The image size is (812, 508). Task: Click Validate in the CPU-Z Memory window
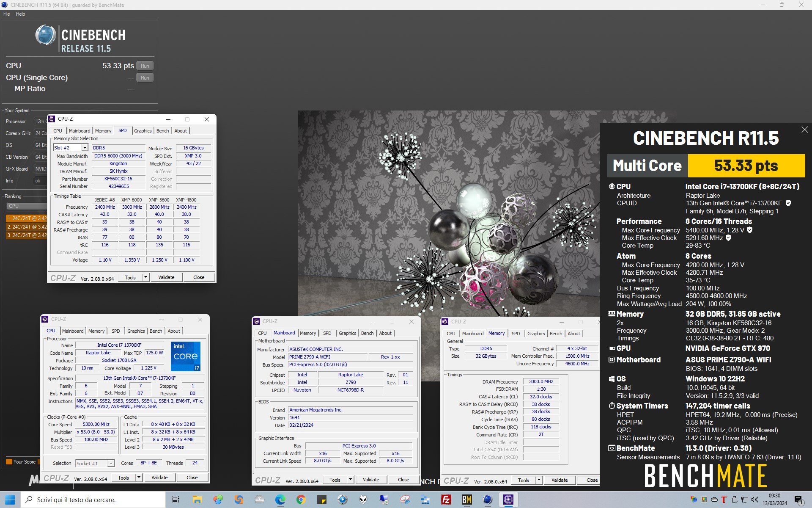560,480
